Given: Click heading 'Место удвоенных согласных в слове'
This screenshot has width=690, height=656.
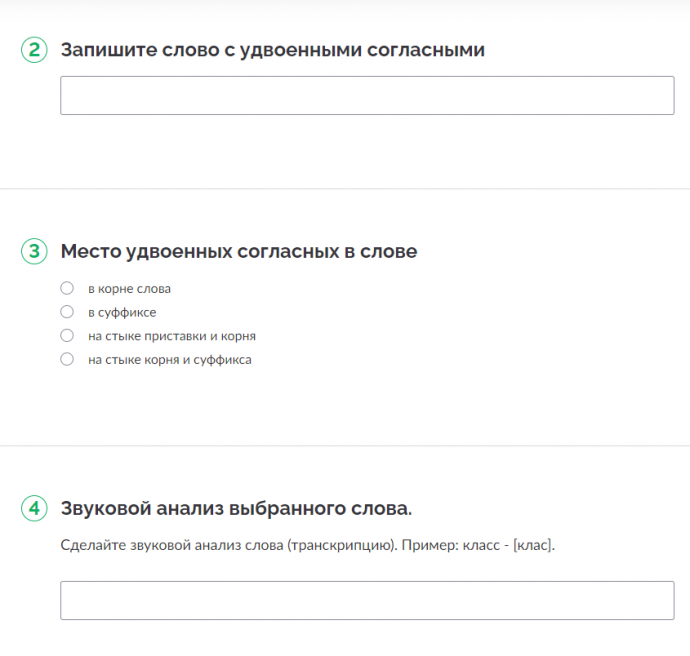Looking at the screenshot, I should point(239,252).
